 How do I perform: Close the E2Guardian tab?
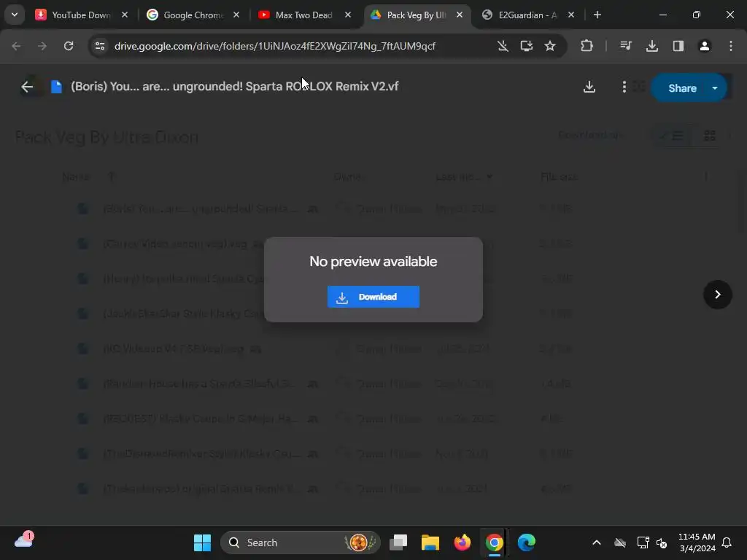pyautogui.click(x=570, y=15)
